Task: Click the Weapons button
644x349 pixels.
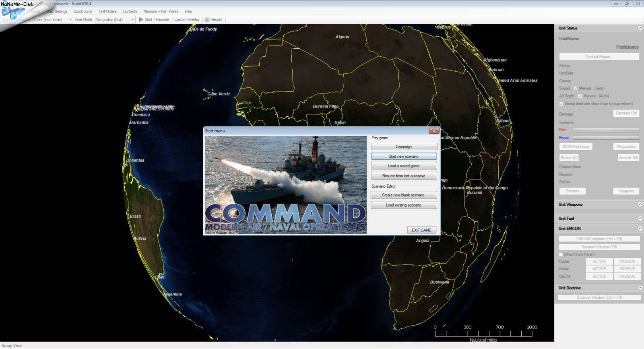Action: click(x=626, y=191)
